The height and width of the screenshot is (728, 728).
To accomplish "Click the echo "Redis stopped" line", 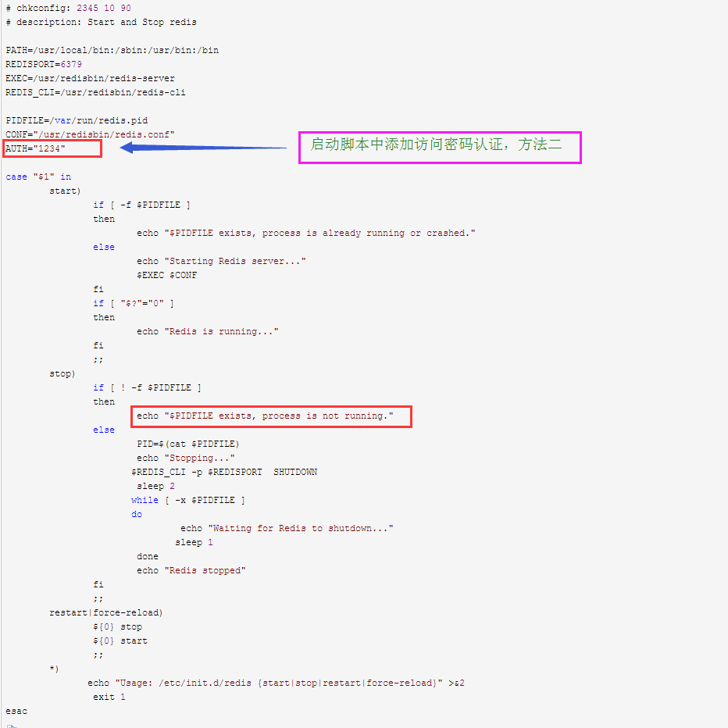I will pyautogui.click(x=191, y=571).
